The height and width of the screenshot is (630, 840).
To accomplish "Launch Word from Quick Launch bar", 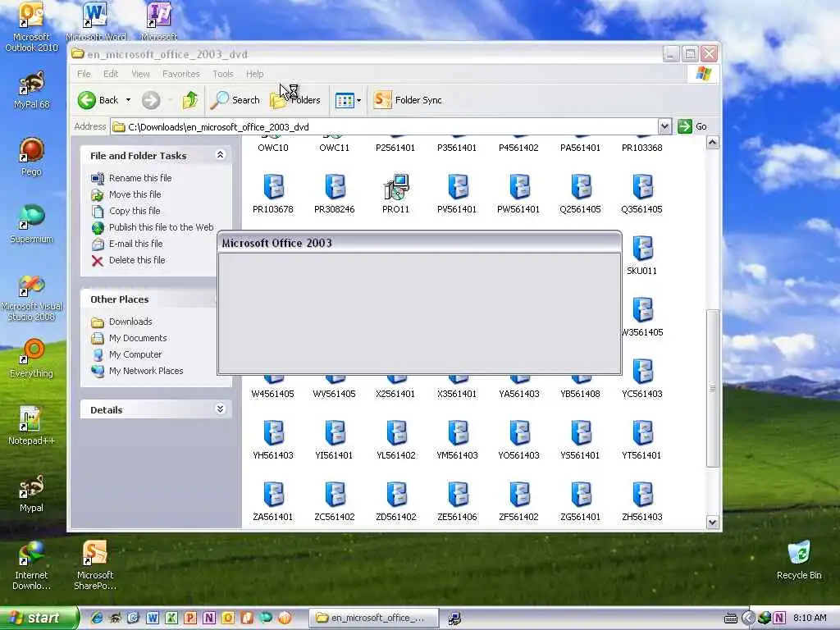I will coord(153,619).
